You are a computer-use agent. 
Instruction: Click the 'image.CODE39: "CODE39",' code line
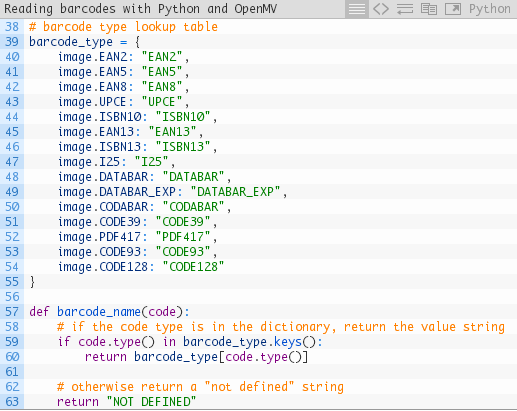[x=138, y=222]
